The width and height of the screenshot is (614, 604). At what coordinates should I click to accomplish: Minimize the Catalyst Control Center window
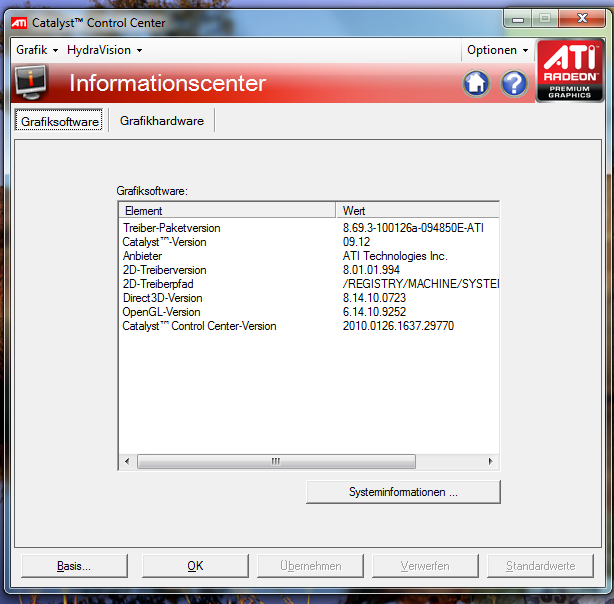click(518, 18)
